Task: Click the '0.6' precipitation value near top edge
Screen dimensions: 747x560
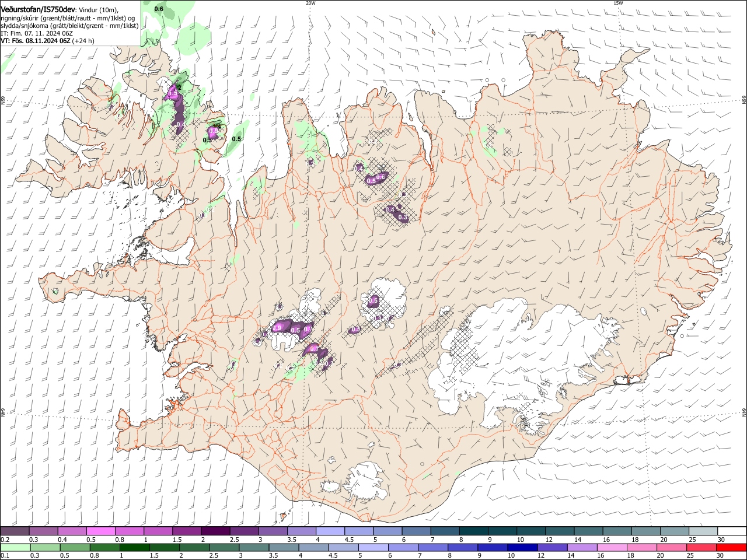Action: tap(159, 9)
